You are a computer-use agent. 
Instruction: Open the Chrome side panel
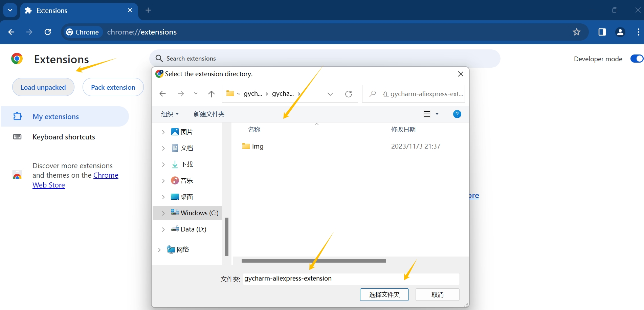[x=602, y=32]
